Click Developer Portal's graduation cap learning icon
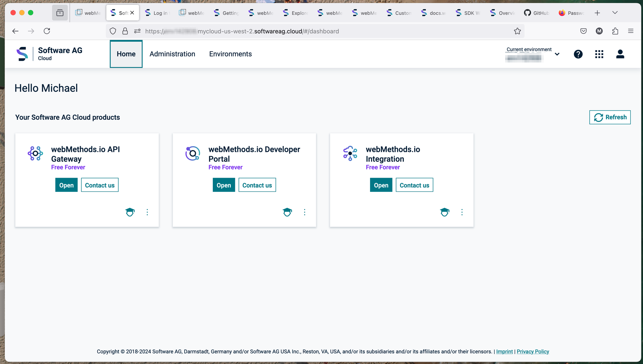The image size is (643, 364). 287,212
